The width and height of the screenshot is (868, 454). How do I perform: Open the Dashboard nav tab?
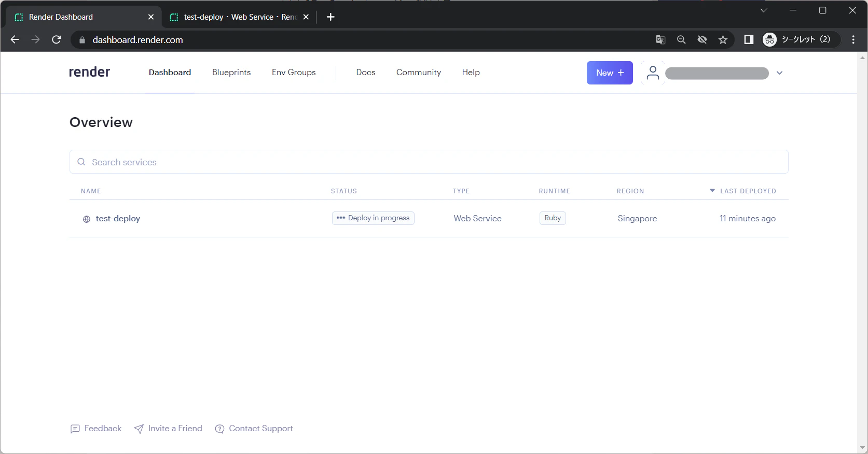coord(170,73)
